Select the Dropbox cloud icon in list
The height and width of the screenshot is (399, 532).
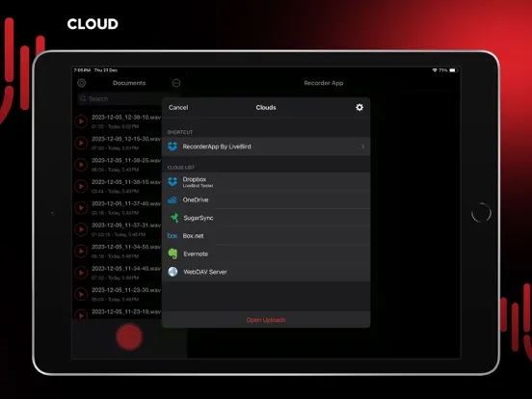click(x=173, y=182)
